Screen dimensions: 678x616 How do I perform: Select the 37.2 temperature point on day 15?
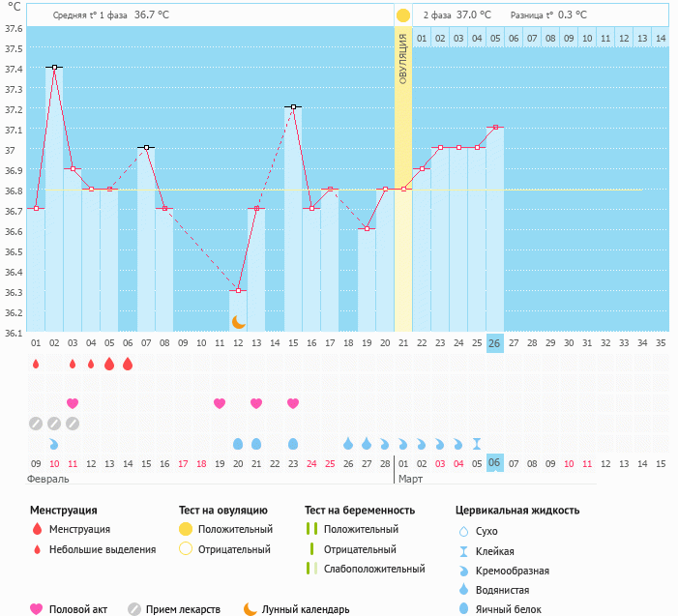pyautogui.click(x=293, y=107)
